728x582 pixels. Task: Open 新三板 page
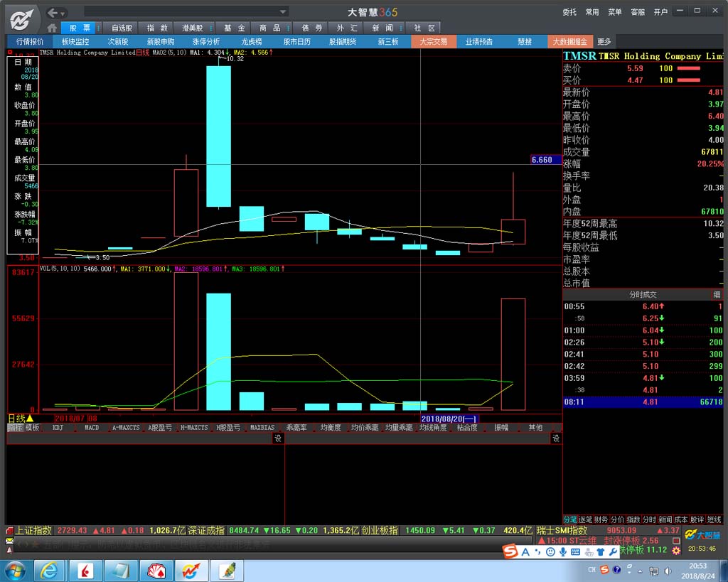(x=388, y=42)
